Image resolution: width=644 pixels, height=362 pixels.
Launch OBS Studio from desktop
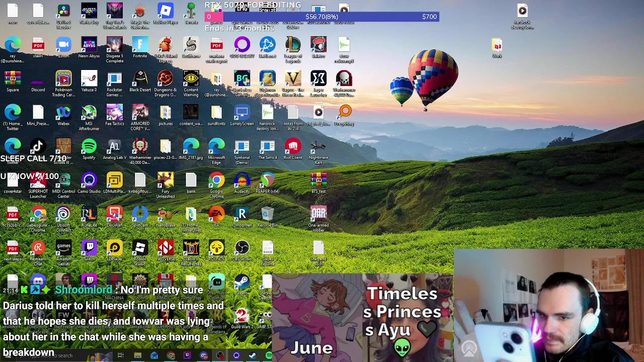[242, 248]
